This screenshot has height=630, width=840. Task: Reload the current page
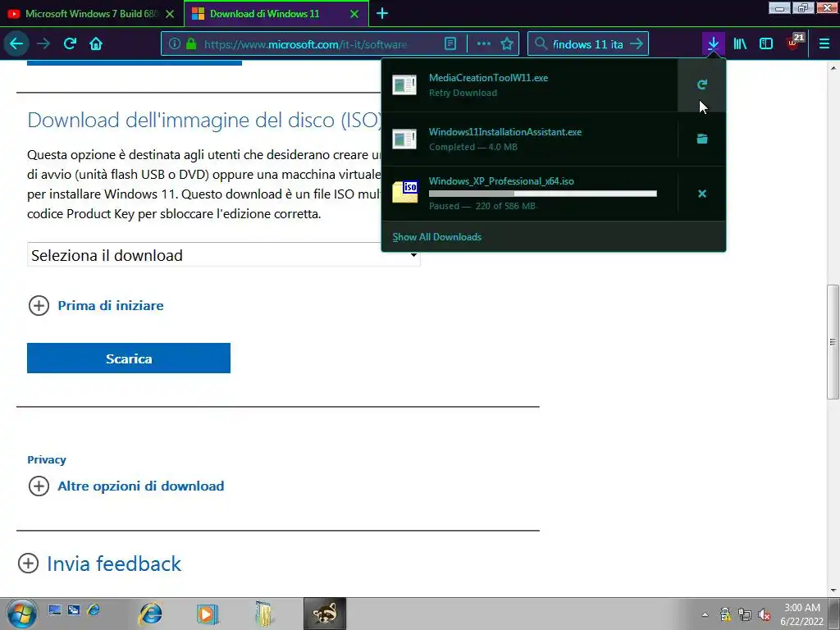[70, 44]
